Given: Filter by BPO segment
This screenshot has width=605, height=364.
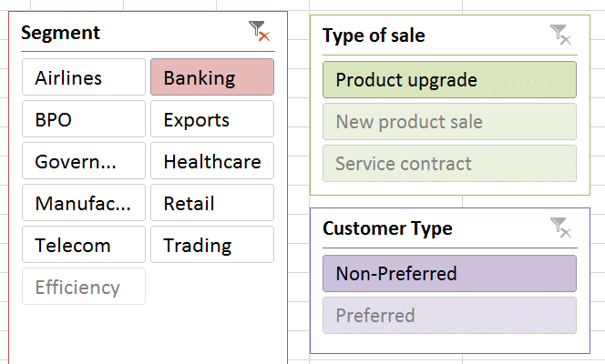Looking at the screenshot, I should click(x=84, y=120).
